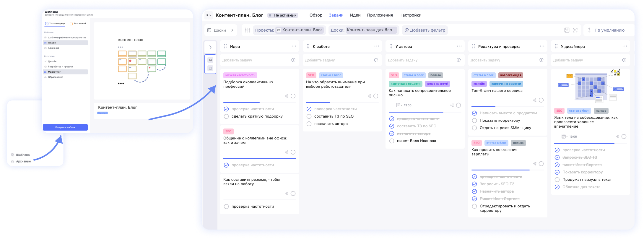Open three-dot menu of Редактура и проверка column
Image resolution: width=644 pixels, height=239 pixels.
(542, 46)
